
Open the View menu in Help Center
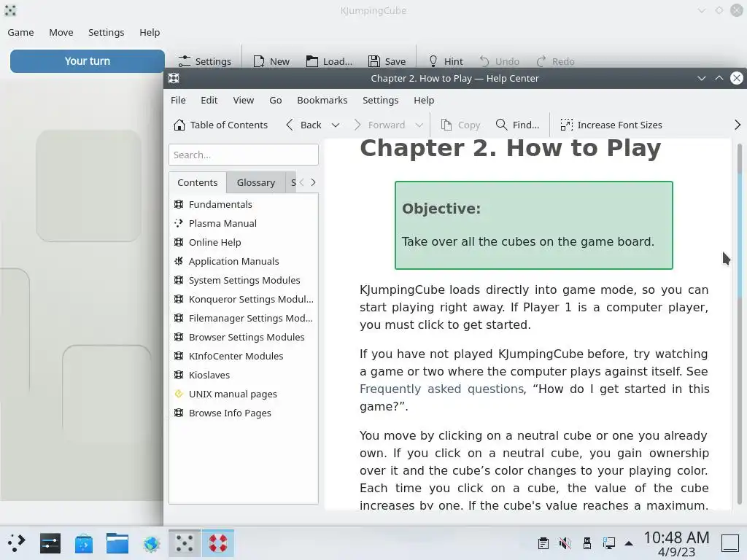point(244,100)
